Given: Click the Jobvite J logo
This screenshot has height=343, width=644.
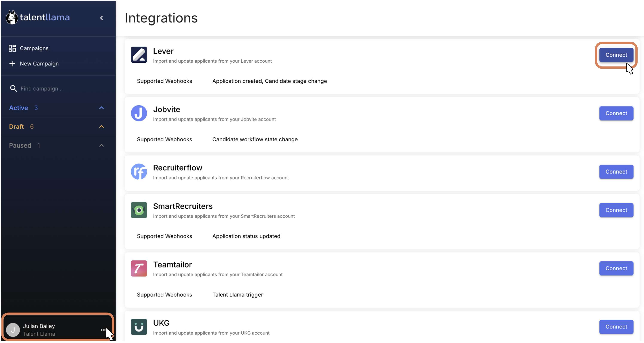Looking at the screenshot, I should tap(139, 113).
